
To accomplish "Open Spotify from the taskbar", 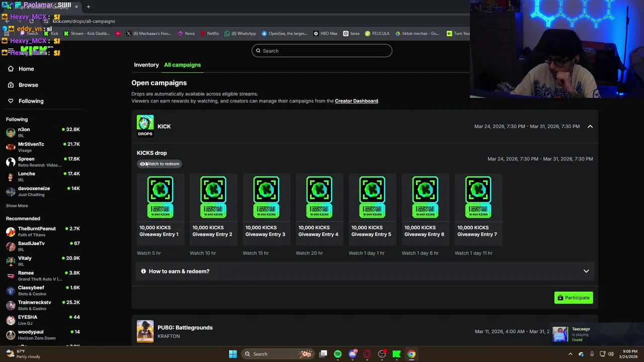I will click(338, 354).
